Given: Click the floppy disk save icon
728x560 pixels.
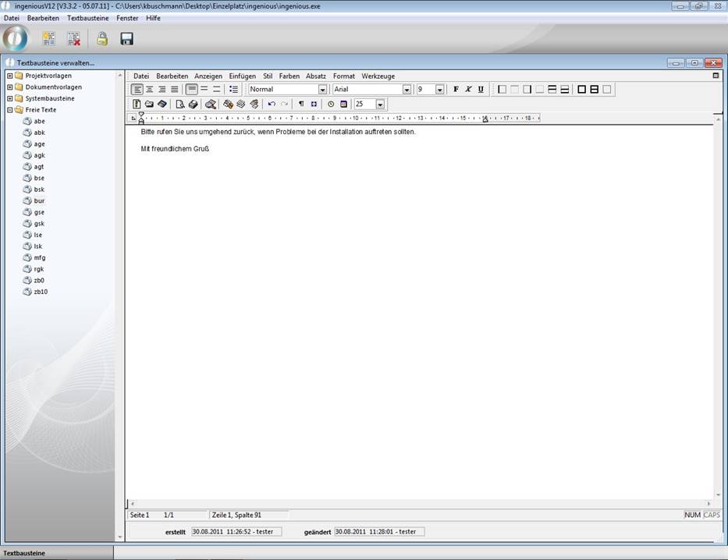Looking at the screenshot, I should pyautogui.click(x=126, y=39).
